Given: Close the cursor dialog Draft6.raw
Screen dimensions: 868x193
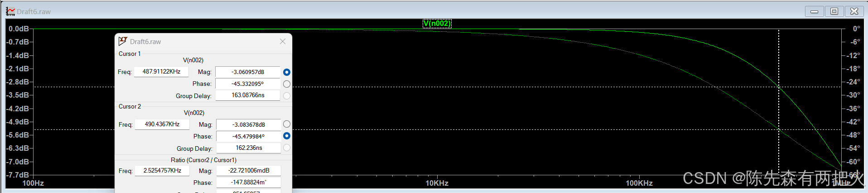Looking at the screenshot, I should [283, 41].
